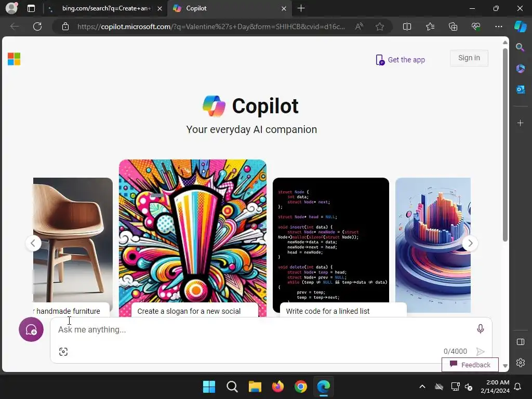The height and width of the screenshot is (399, 532).
Task: Click the scrollbar down arrow
Action: pos(505,366)
